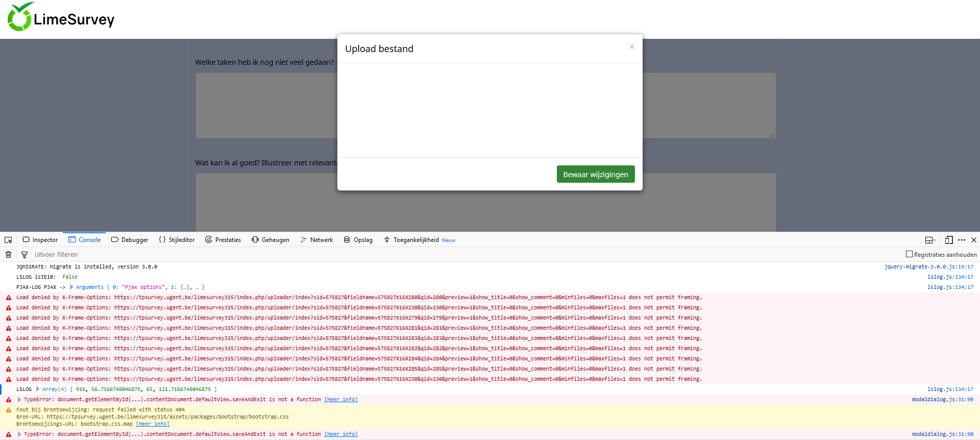980x440 pixels.
Task: Click Meer info link for bootstrap.css.map warning
Action: point(152,424)
